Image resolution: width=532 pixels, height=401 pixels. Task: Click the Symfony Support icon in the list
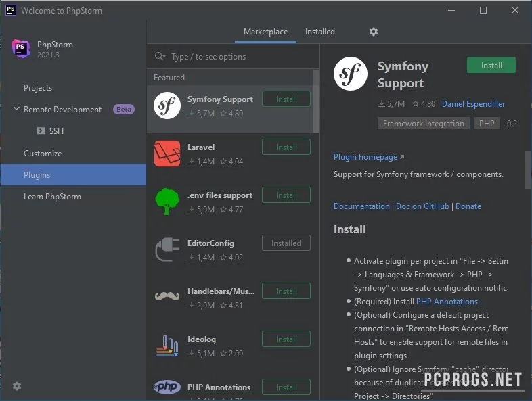pyautogui.click(x=167, y=105)
